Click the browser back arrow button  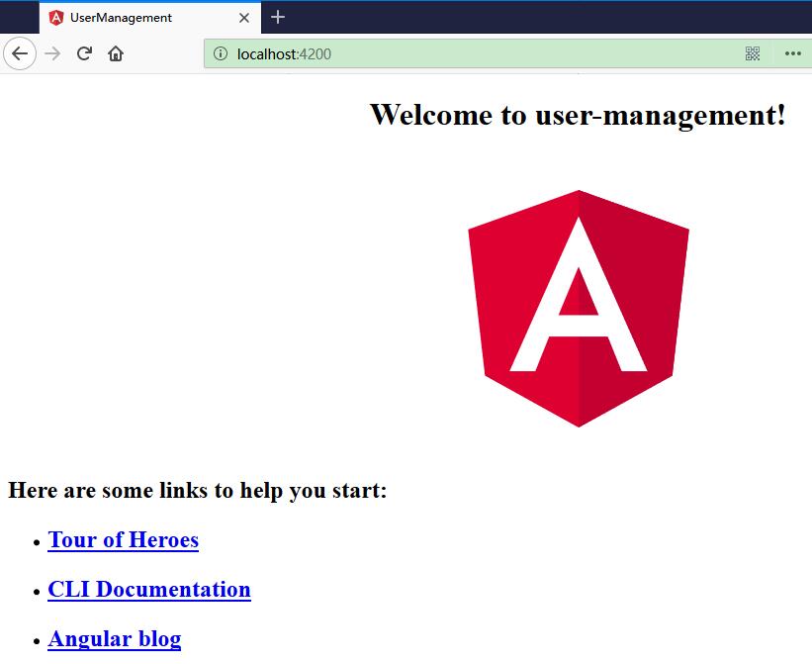(19, 53)
